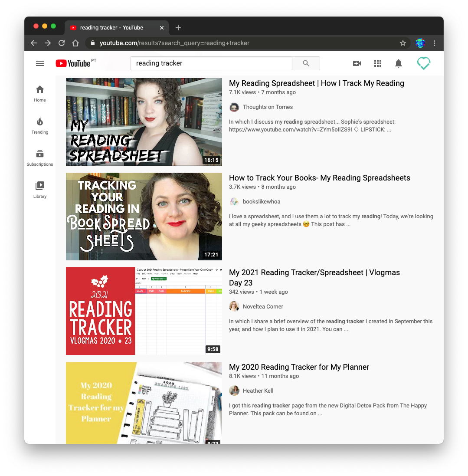Image resolution: width=468 pixels, height=476 pixels.
Task: Bookmark this page with the star
Action: point(403,43)
